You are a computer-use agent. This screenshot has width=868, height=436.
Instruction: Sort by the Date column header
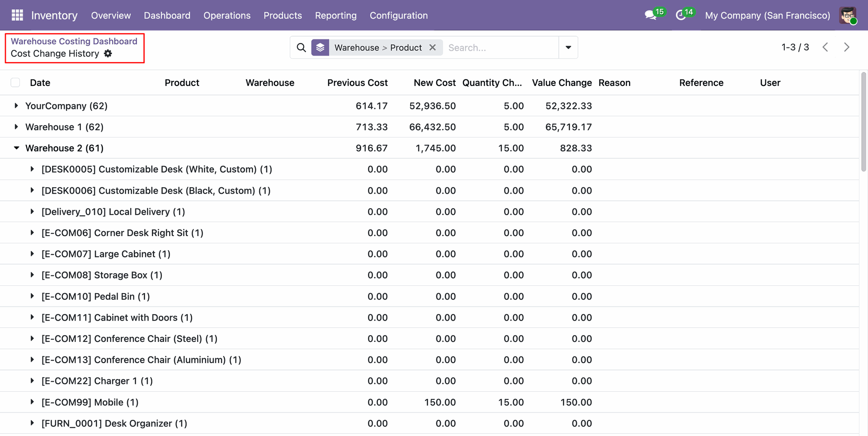click(x=40, y=83)
